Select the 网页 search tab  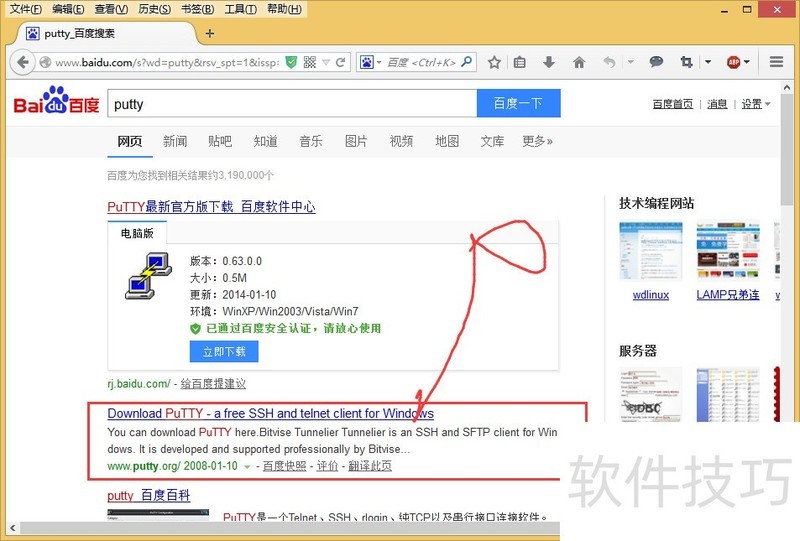(130, 141)
